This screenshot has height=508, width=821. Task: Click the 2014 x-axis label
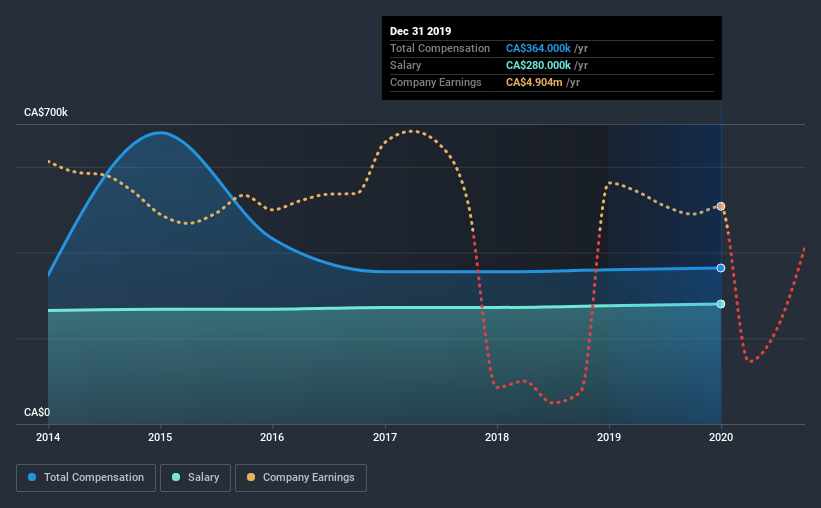[x=48, y=437]
